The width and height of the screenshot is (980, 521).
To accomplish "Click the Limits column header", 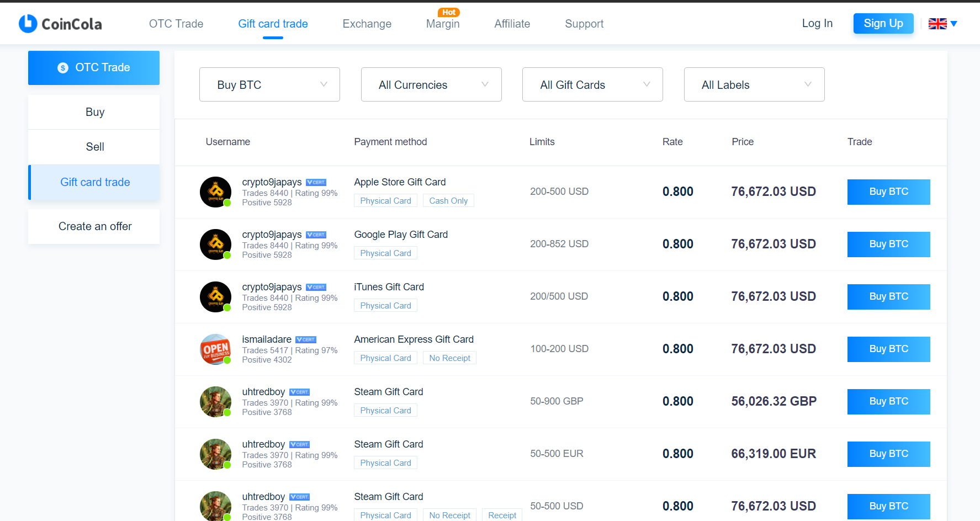I will (542, 142).
